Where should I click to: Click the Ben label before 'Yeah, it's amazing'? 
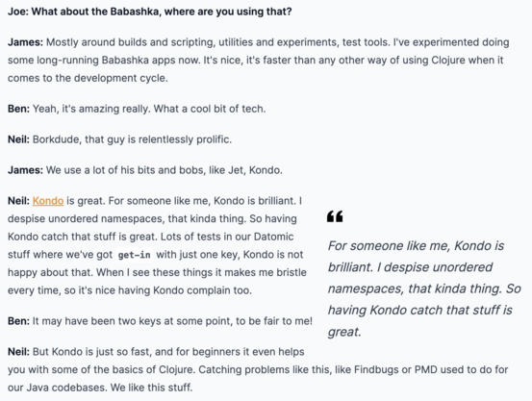tap(18, 109)
